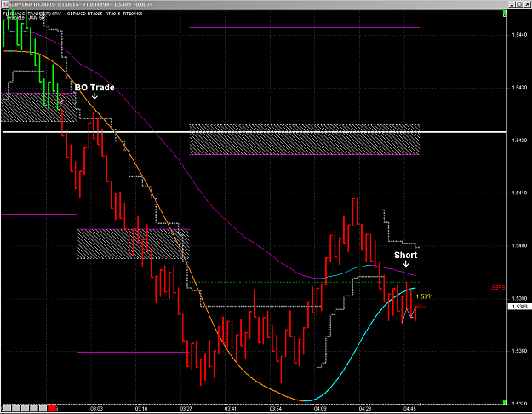Click the 1.5430 price axis label
This screenshot has height=414, width=532.
pyautogui.click(x=519, y=88)
